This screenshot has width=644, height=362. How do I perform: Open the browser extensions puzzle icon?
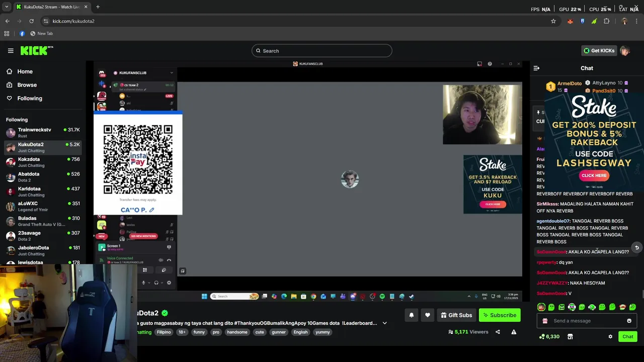point(607,21)
